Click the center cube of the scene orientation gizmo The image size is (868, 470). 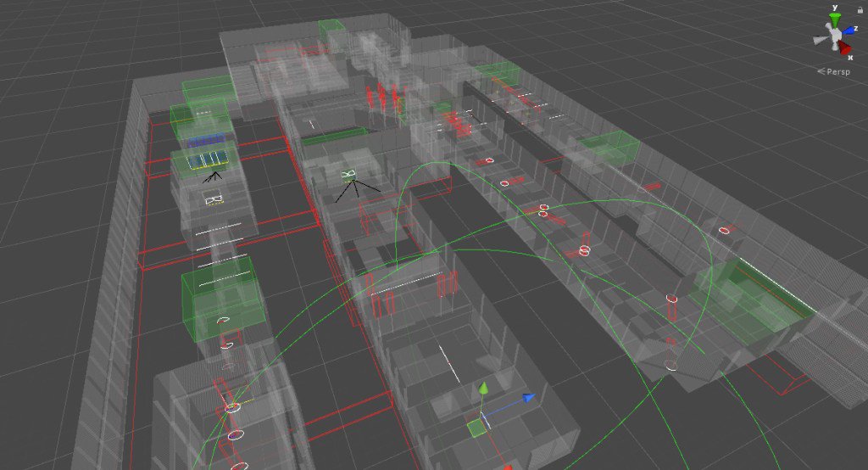837,35
